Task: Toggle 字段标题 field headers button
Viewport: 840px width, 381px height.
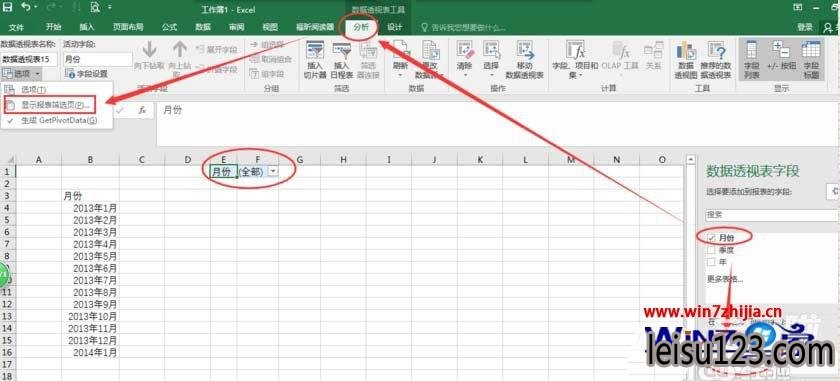Action: point(811,59)
